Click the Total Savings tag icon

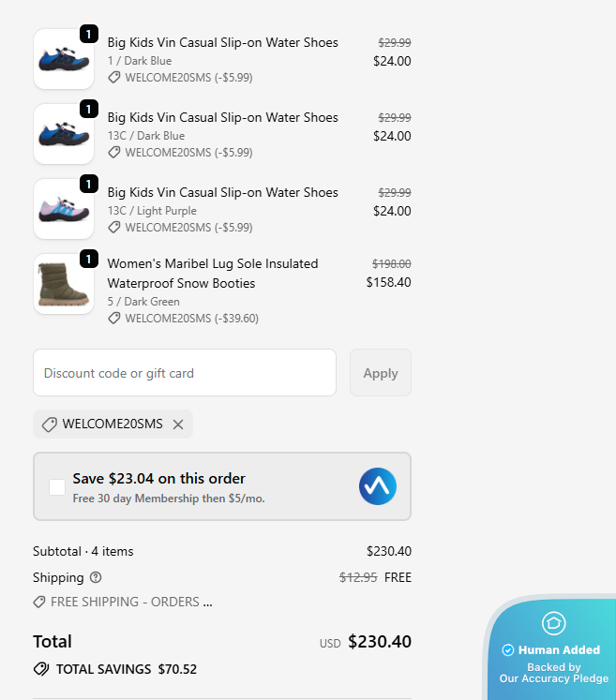click(x=41, y=669)
